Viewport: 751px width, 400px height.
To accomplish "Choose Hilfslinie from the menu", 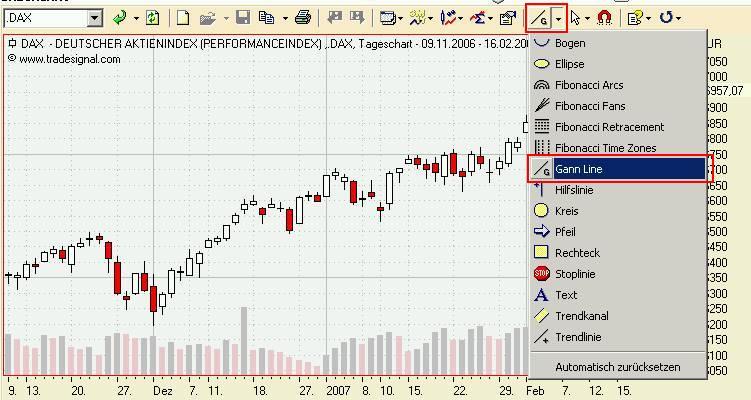I will coord(617,190).
